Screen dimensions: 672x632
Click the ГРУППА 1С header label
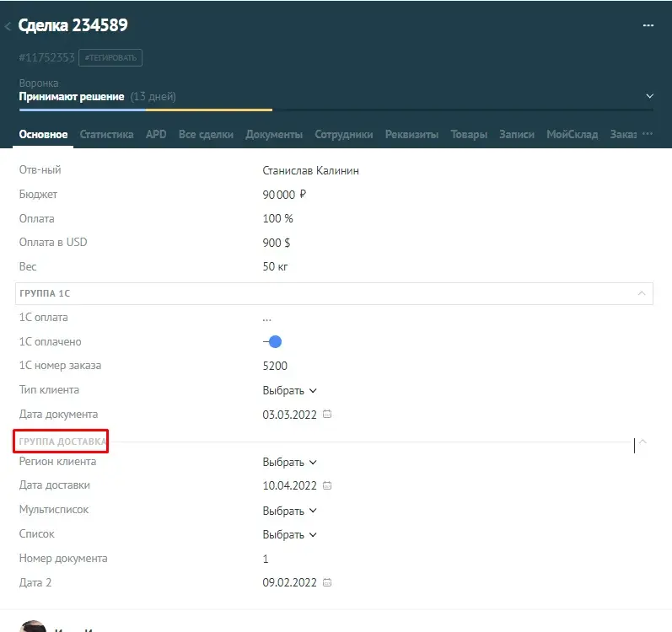click(45, 294)
